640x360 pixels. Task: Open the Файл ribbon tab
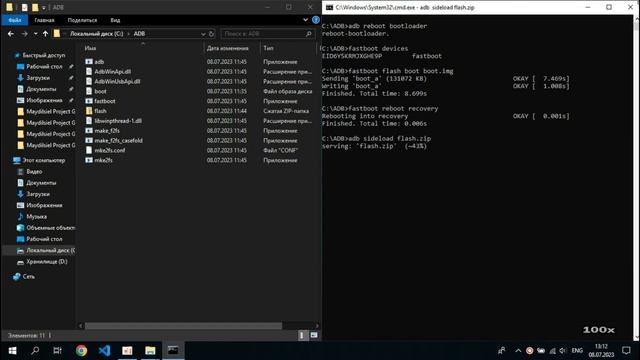pyautogui.click(x=15, y=20)
